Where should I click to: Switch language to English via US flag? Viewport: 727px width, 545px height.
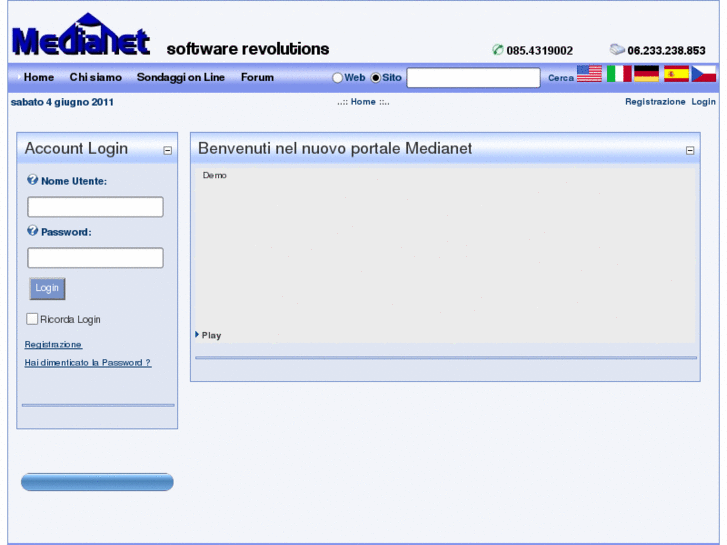(x=589, y=74)
